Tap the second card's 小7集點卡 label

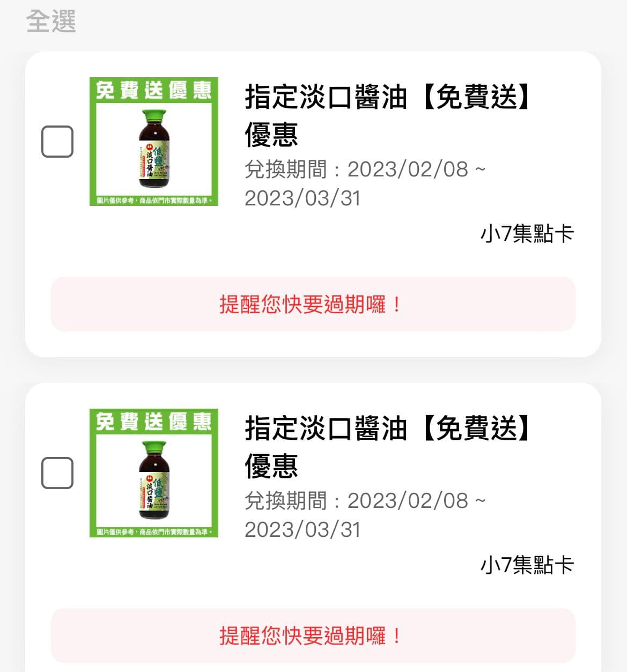click(527, 565)
